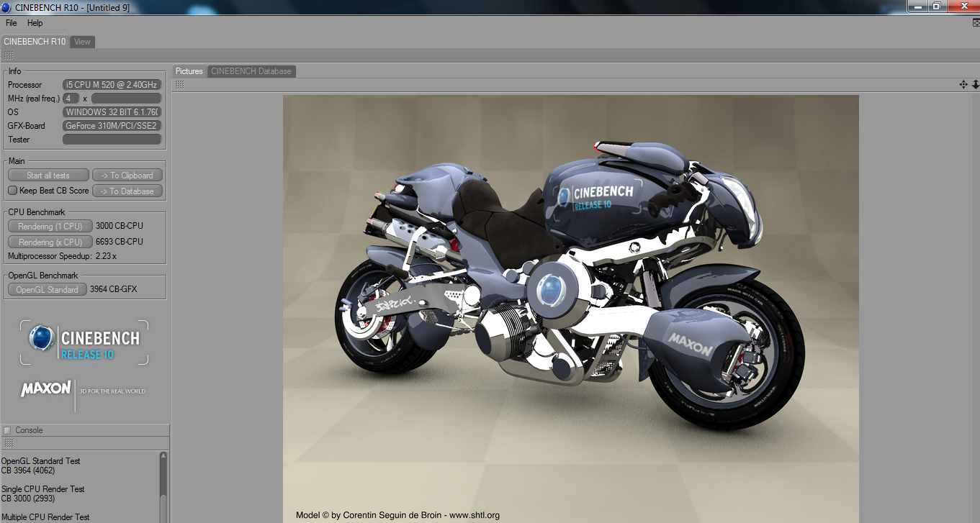Click the move-view arrows icon above the picture
This screenshot has width=980, height=523.
[963, 85]
